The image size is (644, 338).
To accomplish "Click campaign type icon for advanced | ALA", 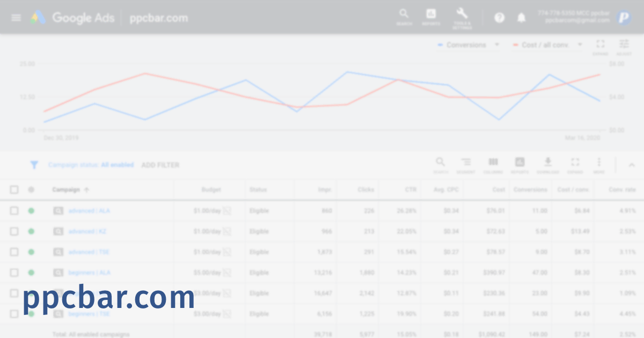I will (x=58, y=211).
